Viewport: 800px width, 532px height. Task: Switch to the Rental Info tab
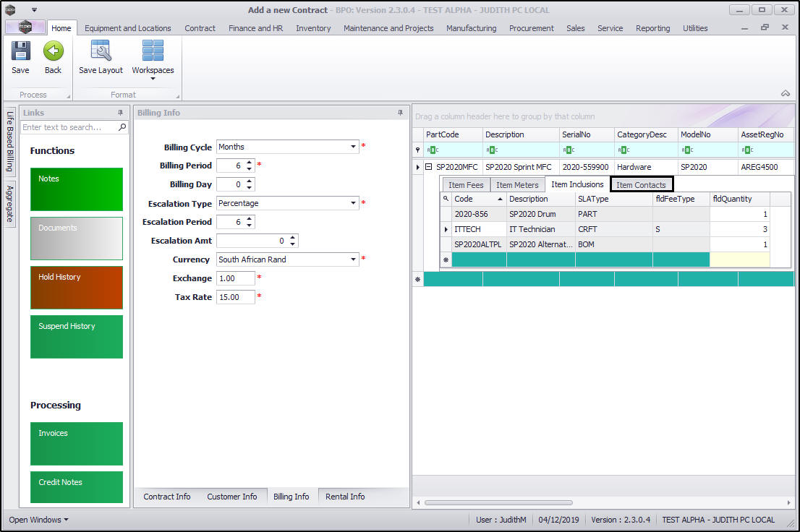point(345,497)
